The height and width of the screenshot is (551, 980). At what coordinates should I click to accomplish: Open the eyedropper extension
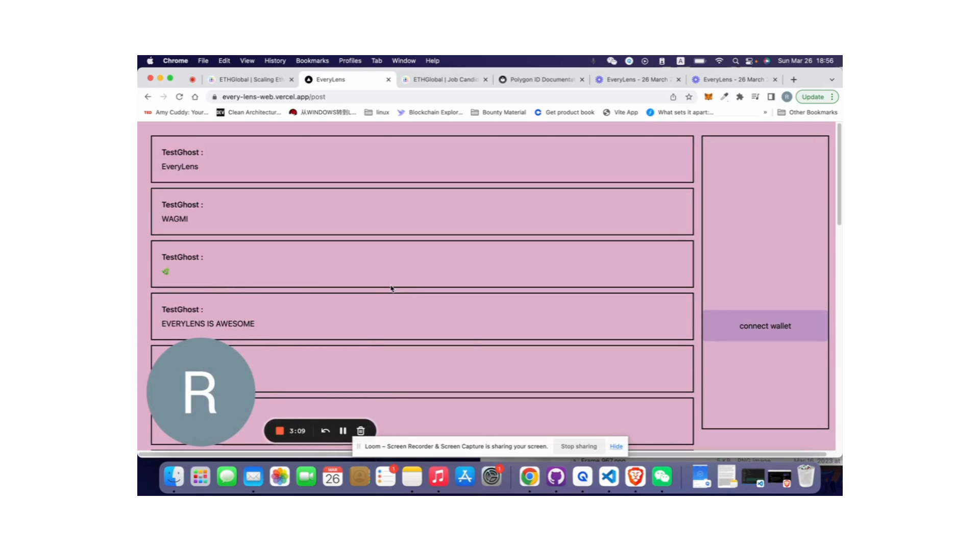click(724, 96)
